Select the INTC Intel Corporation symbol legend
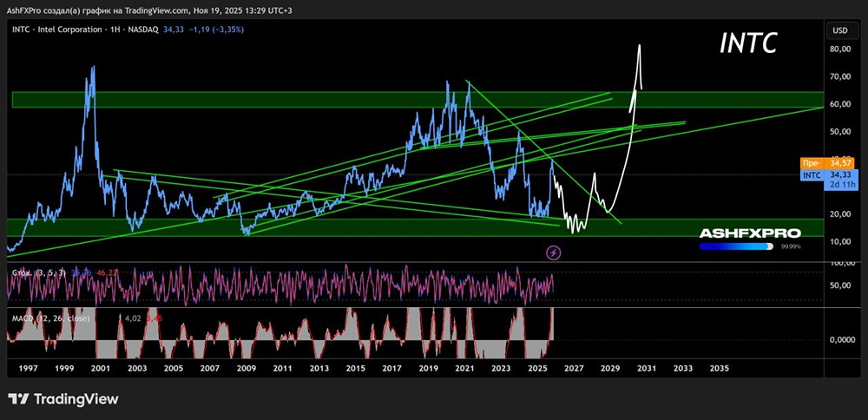Viewport: 868px width, 420px height. pos(86,30)
